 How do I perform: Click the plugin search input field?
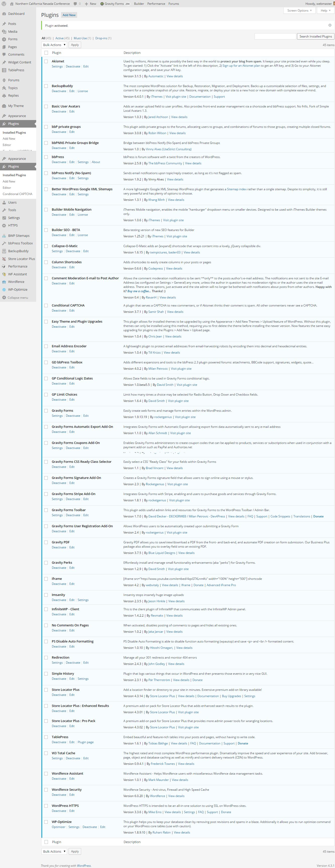point(275,36)
